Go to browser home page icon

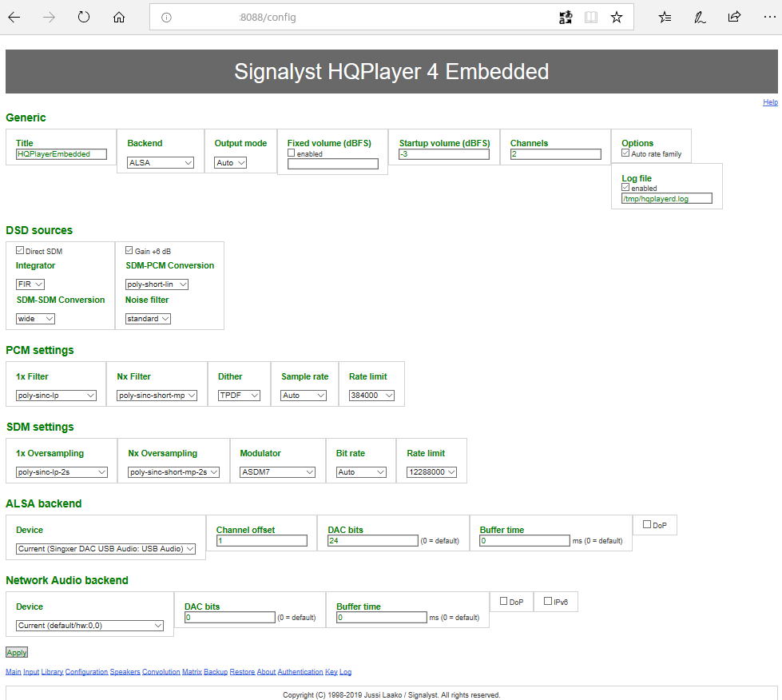119,17
